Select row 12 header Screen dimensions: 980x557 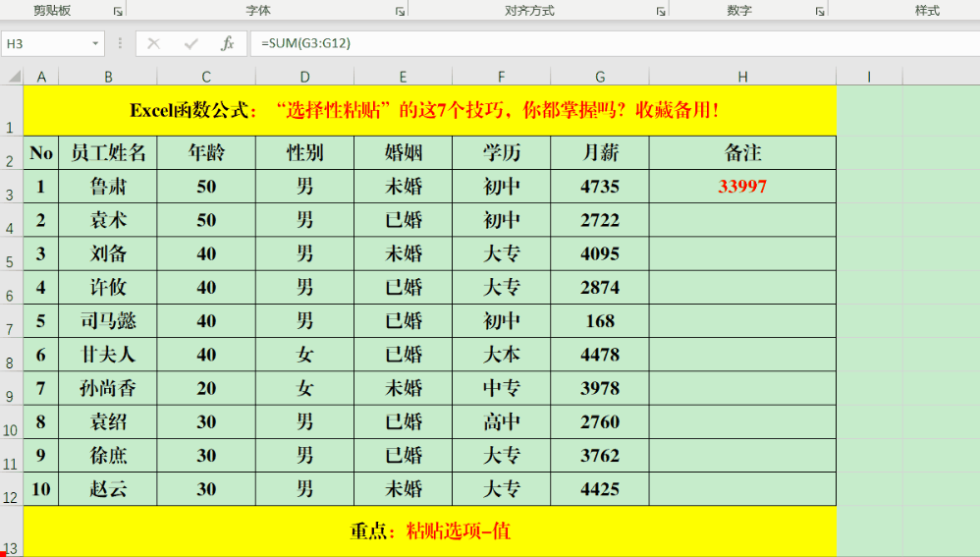click(x=11, y=489)
